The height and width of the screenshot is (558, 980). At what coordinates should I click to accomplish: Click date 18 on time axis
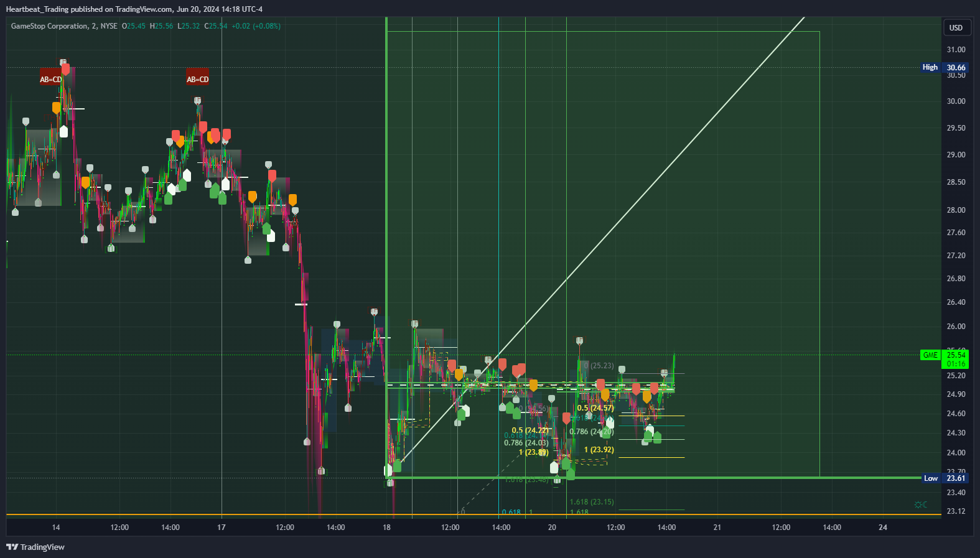(x=386, y=528)
